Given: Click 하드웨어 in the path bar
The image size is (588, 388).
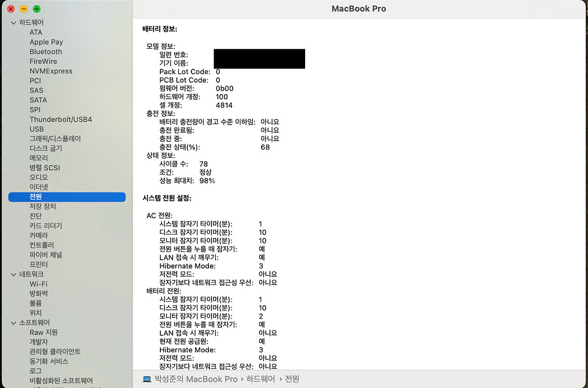Looking at the screenshot, I should click(261, 379).
